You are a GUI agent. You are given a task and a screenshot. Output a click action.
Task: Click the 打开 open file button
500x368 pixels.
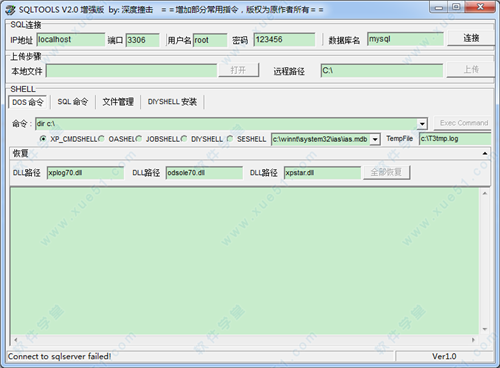(238, 70)
